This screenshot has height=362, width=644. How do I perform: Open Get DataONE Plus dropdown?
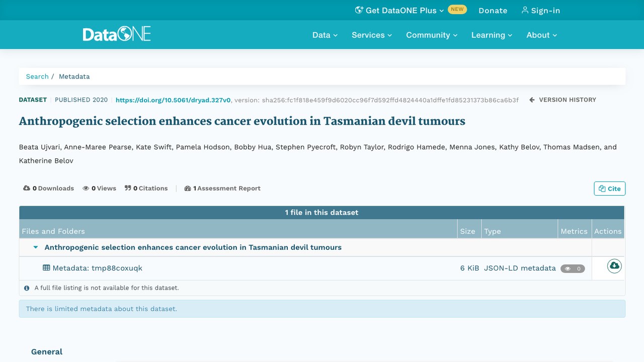[399, 10]
